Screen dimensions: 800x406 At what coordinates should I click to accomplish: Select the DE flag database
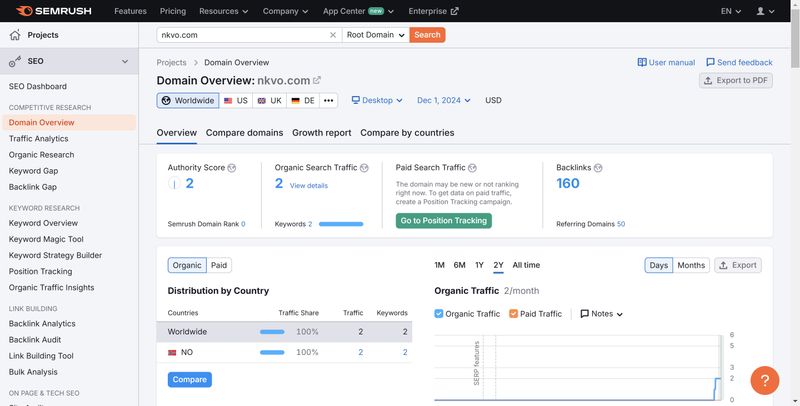coord(303,100)
